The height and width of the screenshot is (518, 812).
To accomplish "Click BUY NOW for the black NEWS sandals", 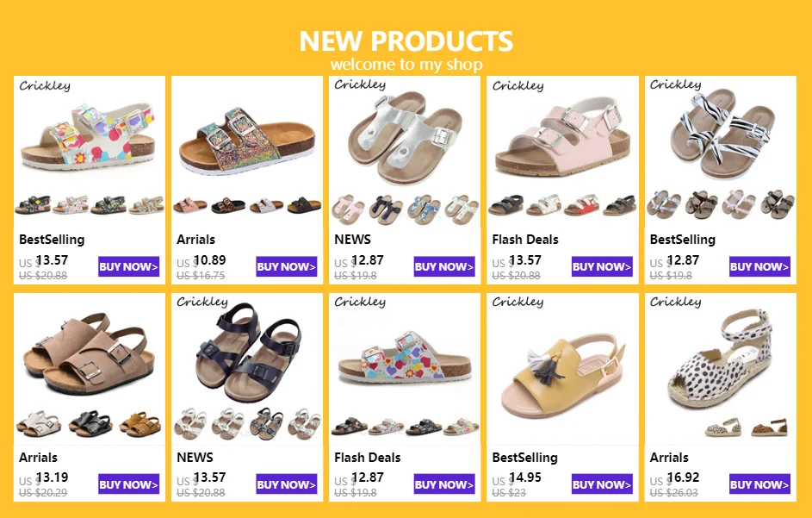I will 287,484.
